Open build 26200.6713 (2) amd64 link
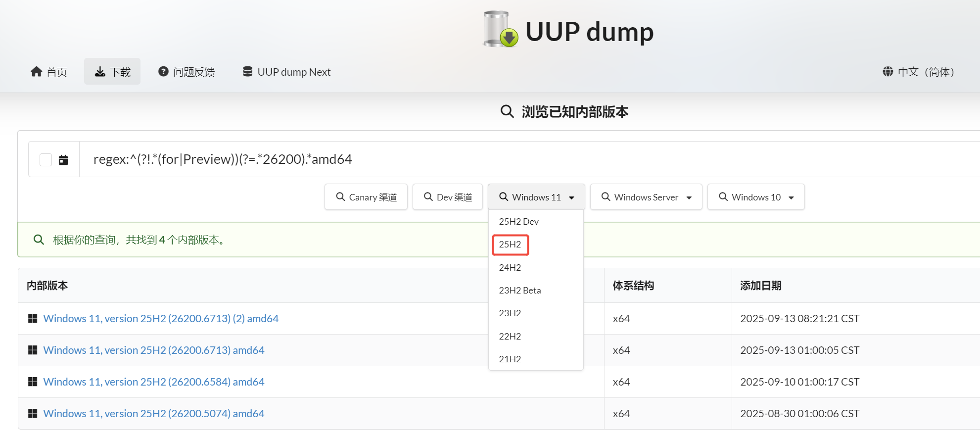Screen dimensions: 980x438 click(161, 318)
